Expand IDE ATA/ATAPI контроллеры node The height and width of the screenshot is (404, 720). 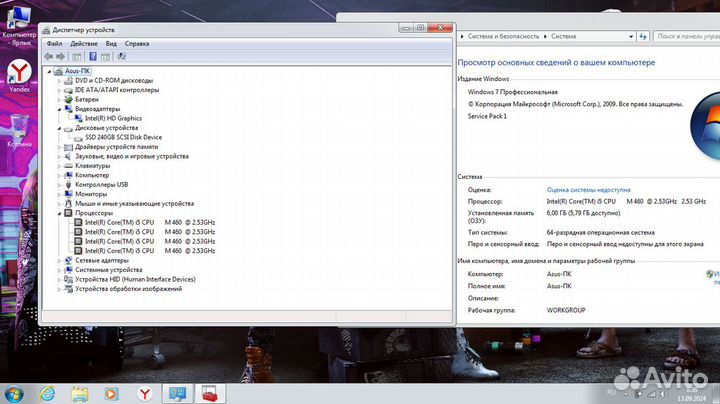tap(59, 90)
